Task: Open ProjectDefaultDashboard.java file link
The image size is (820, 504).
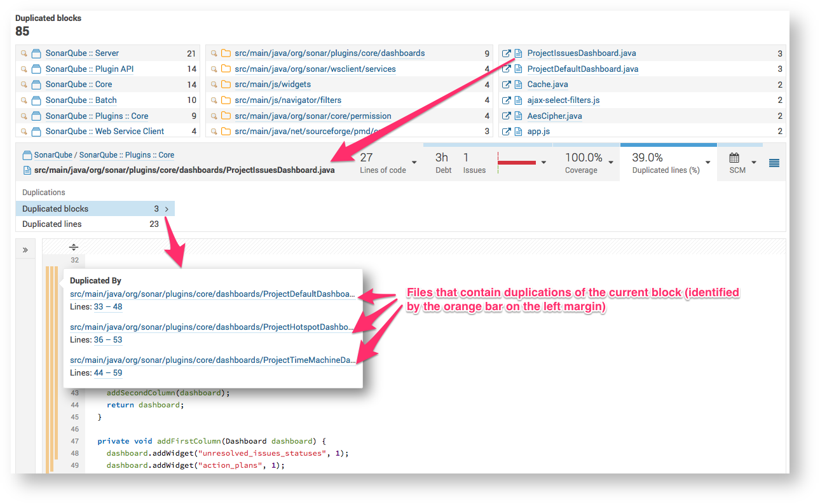Action: pyautogui.click(x=583, y=69)
